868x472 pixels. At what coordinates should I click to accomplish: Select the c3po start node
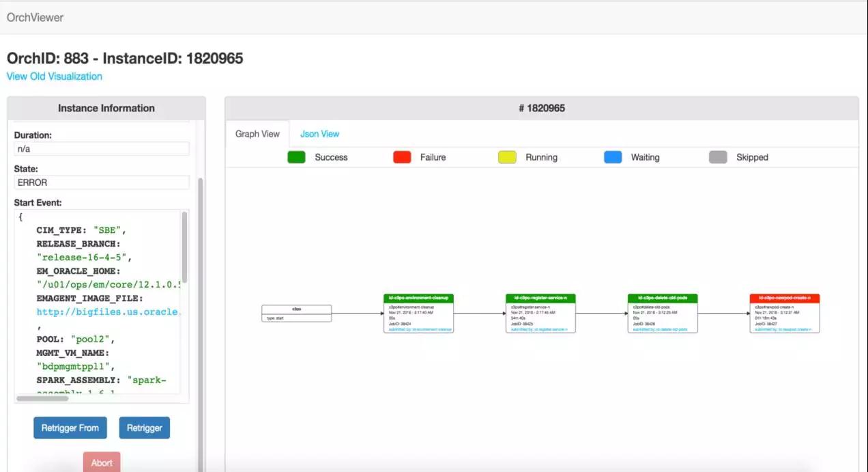[x=297, y=314]
